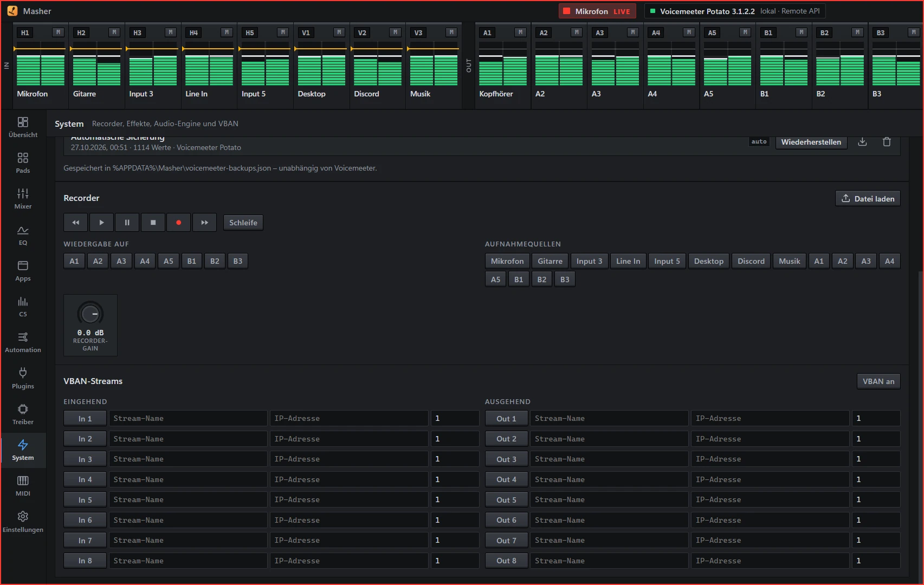Open the C5 sidebar page
This screenshot has height=585, width=924.
23,307
